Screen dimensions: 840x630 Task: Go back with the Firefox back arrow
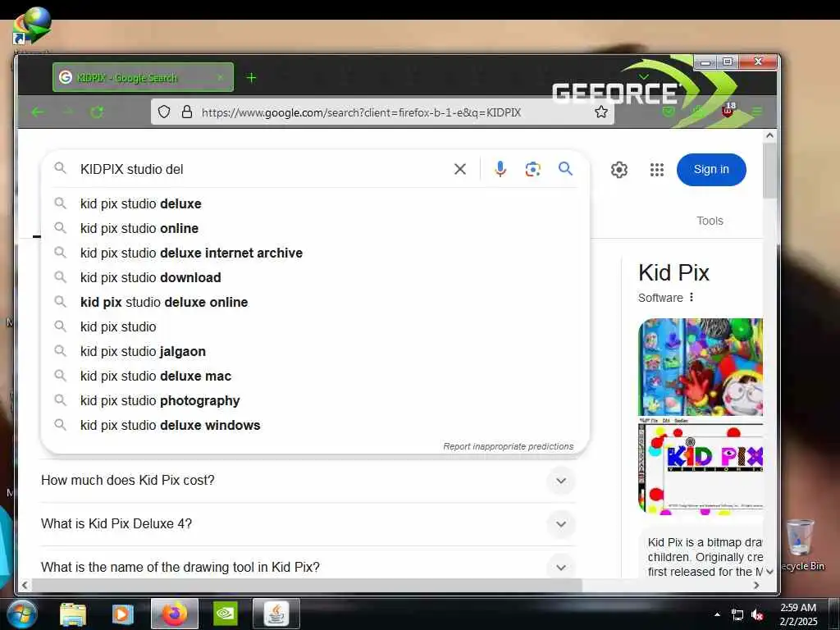pyautogui.click(x=38, y=112)
